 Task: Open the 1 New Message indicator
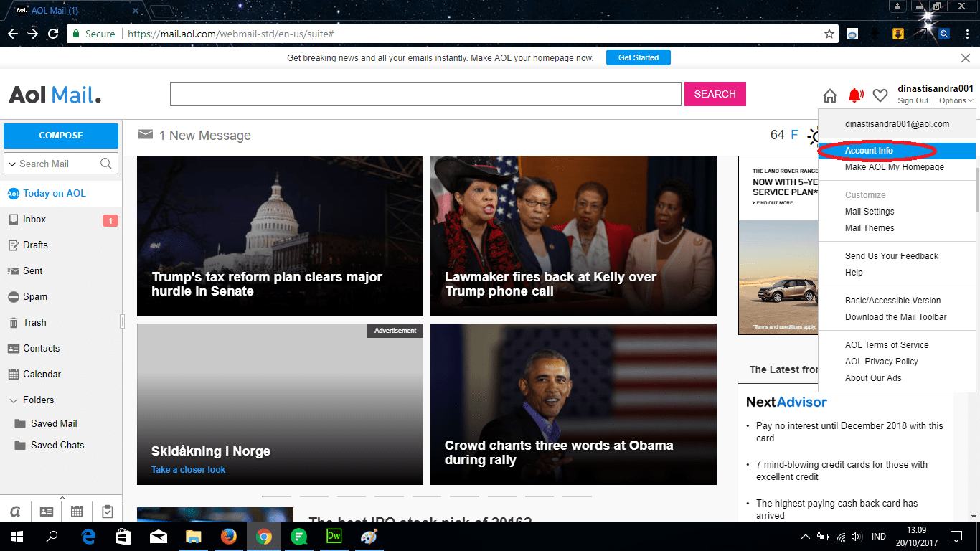coord(195,136)
